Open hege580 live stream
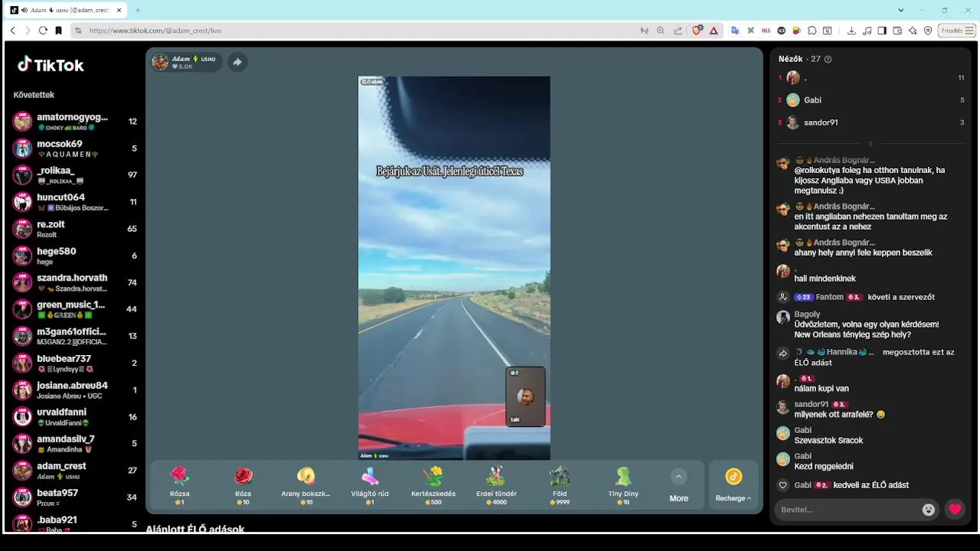Image resolution: width=980 pixels, height=551 pixels. [x=75, y=256]
